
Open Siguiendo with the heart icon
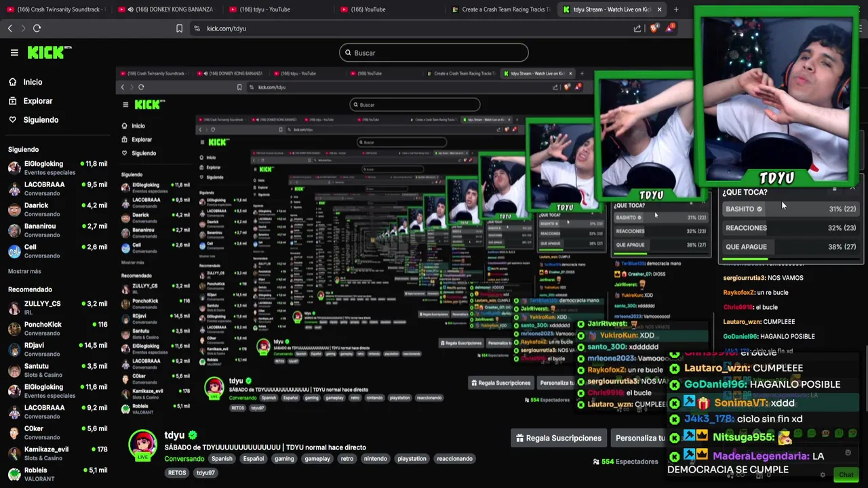click(x=12, y=120)
